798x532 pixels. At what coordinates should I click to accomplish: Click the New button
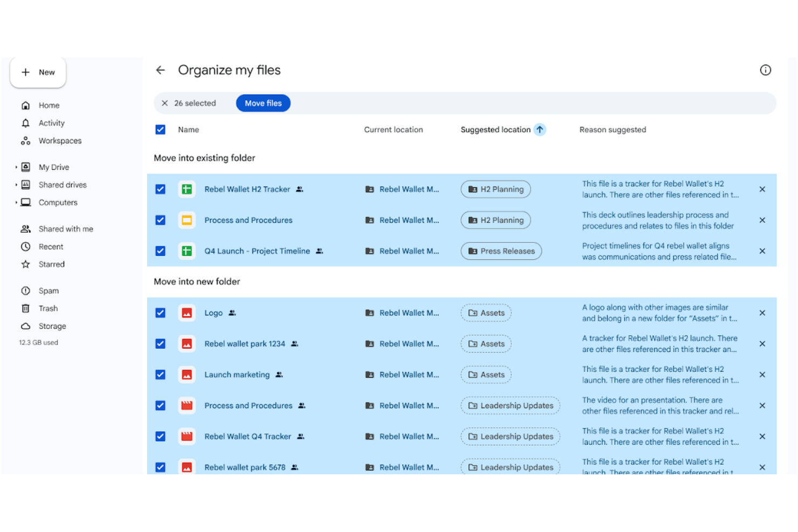click(38, 72)
